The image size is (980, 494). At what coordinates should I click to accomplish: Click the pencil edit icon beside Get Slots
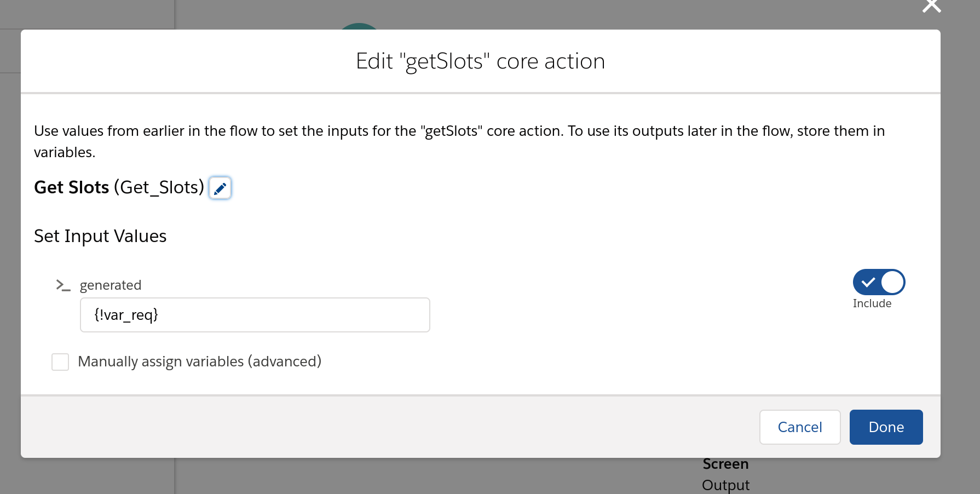(x=220, y=188)
